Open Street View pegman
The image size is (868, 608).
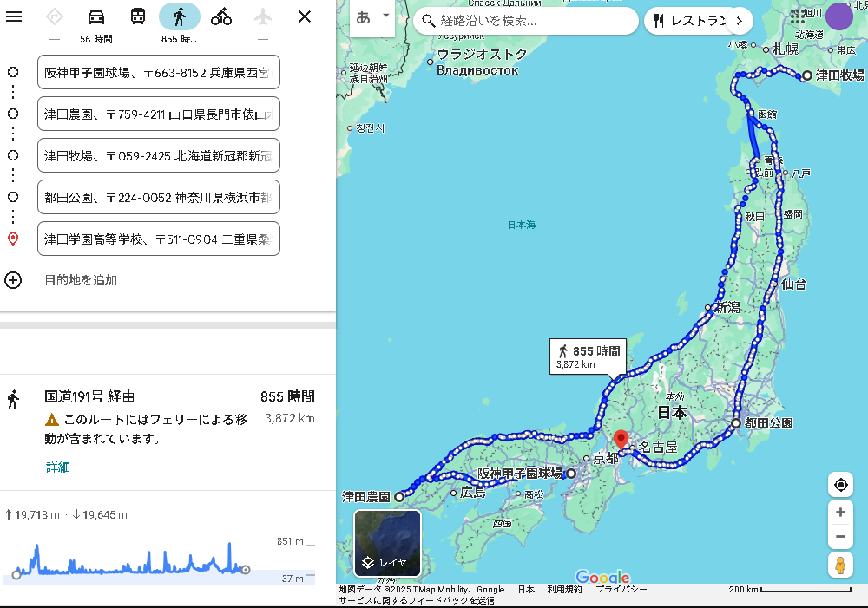[840, 566]
